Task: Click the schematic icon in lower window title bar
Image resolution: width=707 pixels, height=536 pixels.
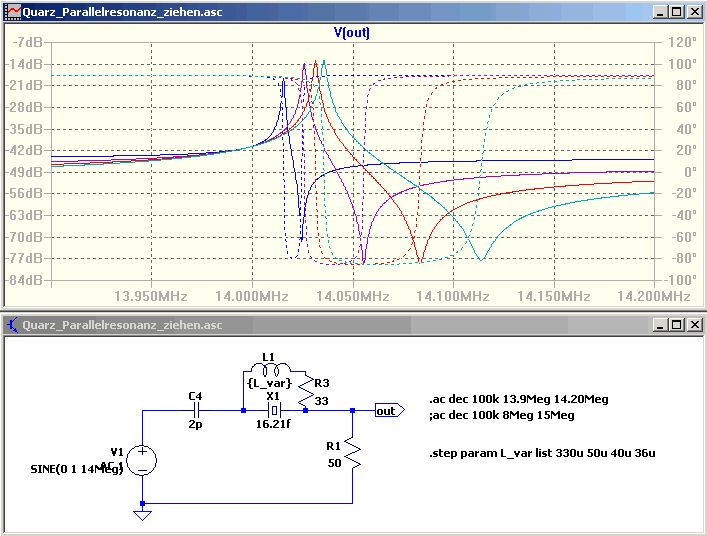Action: click(x=13, y=325)
